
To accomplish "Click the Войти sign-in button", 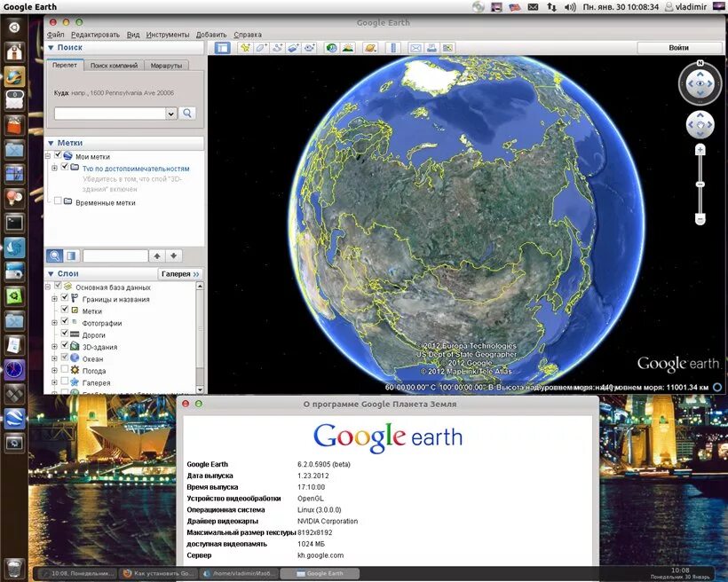I will pyautogui.click(x=679, y=47).
